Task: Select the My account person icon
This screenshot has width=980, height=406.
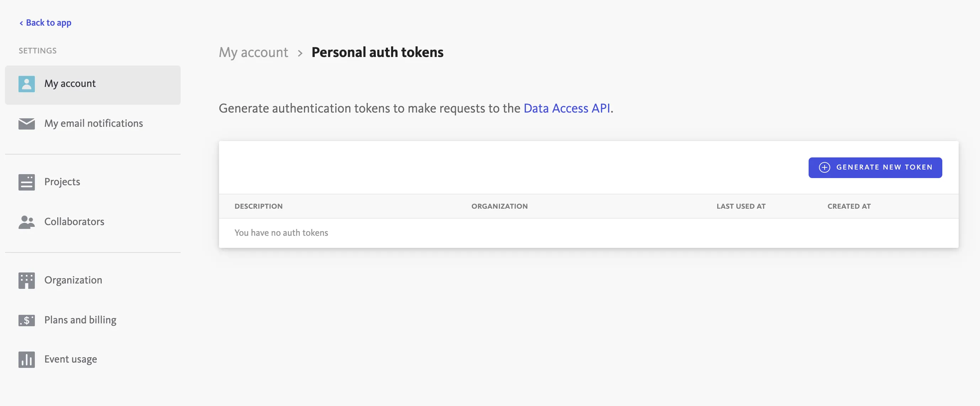Action: coord(26,83)
